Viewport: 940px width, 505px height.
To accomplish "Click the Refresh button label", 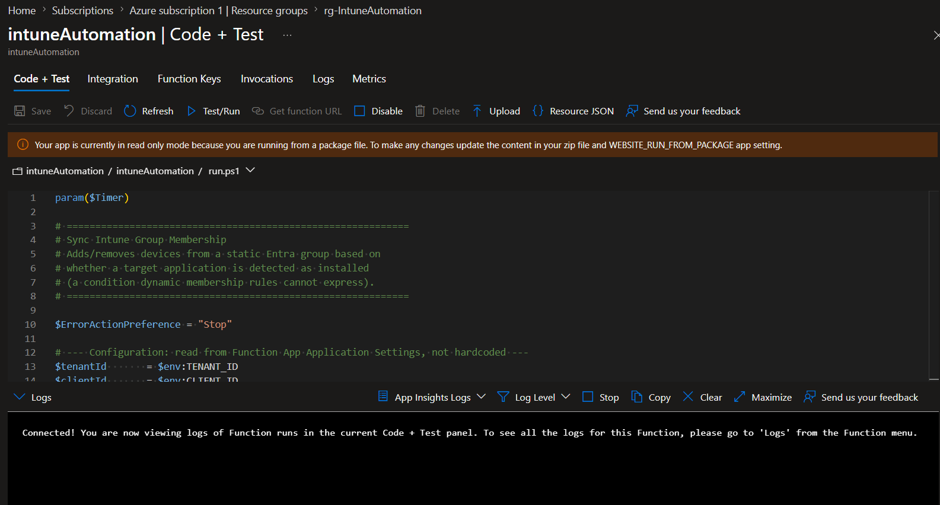I will point(158,111).
